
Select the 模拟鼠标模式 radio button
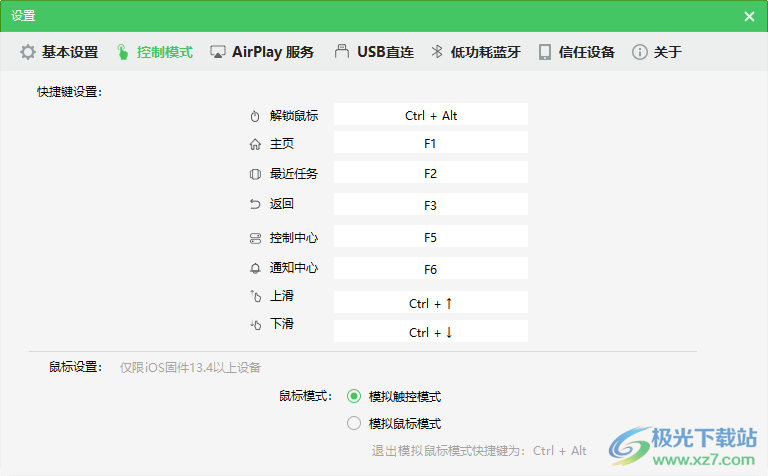(354, 423)
